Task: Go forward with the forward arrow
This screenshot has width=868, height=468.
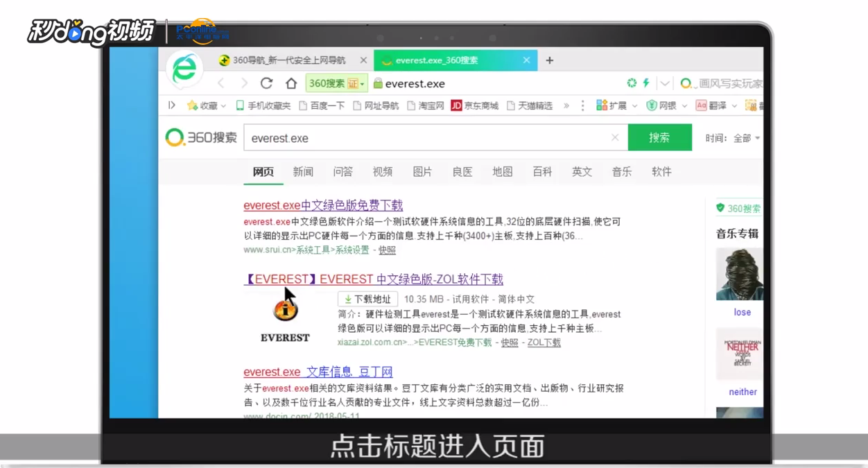Action: 244,83
